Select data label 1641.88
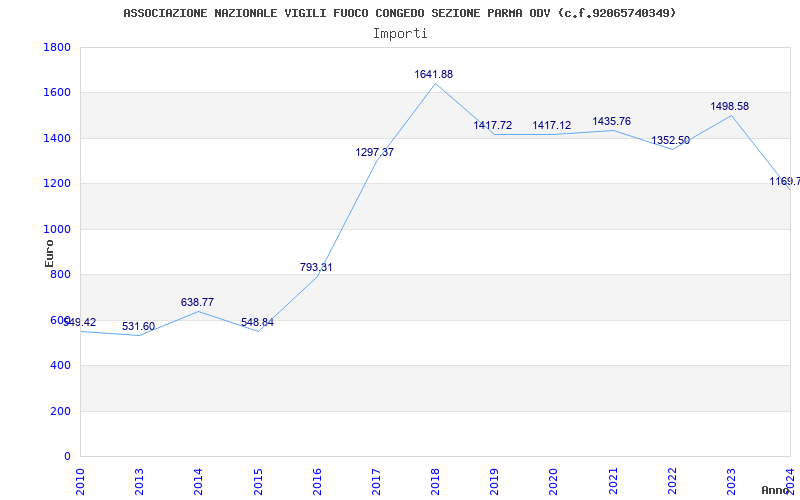This screenshot has width=800, height=500. click(433, 74)
